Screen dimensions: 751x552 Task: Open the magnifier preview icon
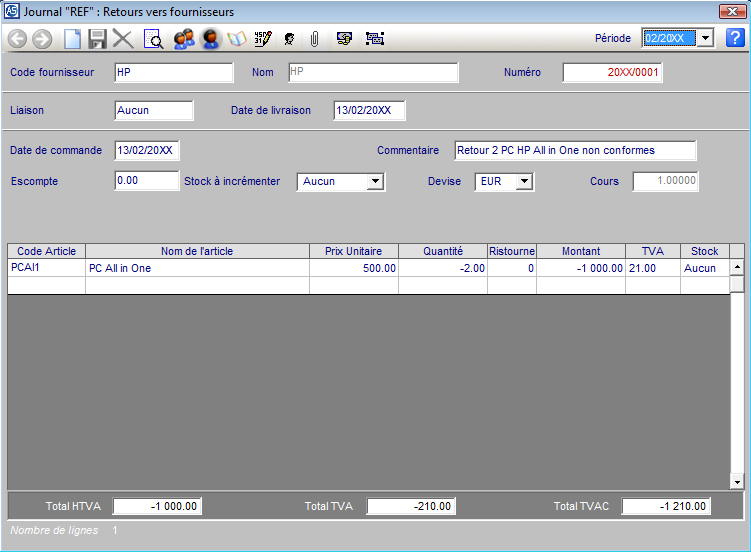[154, 39]
